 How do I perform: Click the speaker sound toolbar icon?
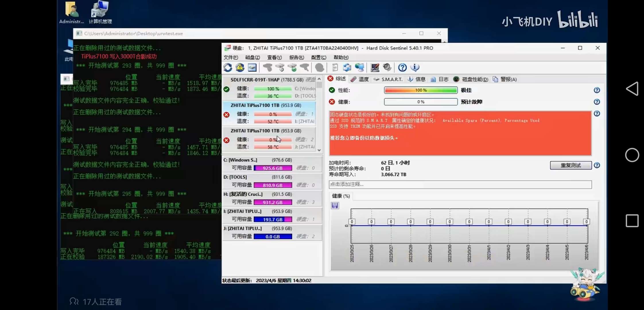click(x=387, y=68)
